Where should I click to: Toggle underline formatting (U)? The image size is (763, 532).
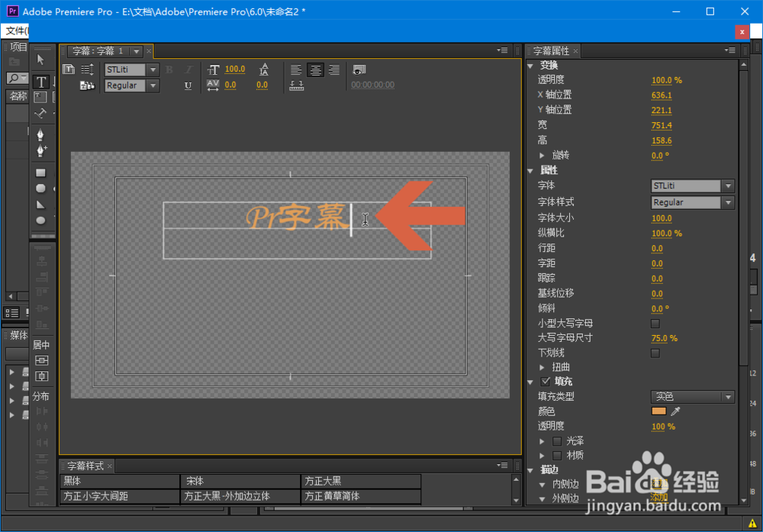tap(188, 85)
